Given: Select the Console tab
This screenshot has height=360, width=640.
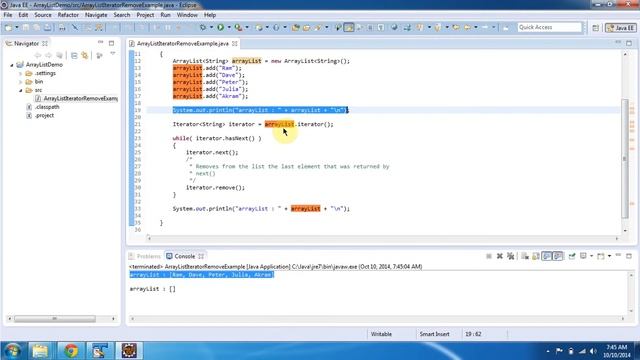Looking at the screenshot, I should [184, 256].
